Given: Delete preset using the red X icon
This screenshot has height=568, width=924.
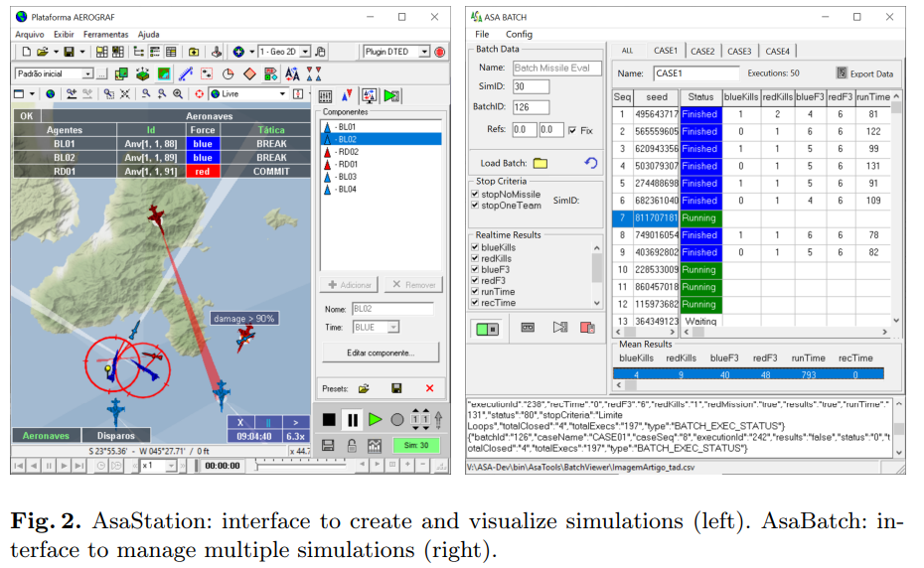Looking at the screenshot, I should [x=429, y=388].
